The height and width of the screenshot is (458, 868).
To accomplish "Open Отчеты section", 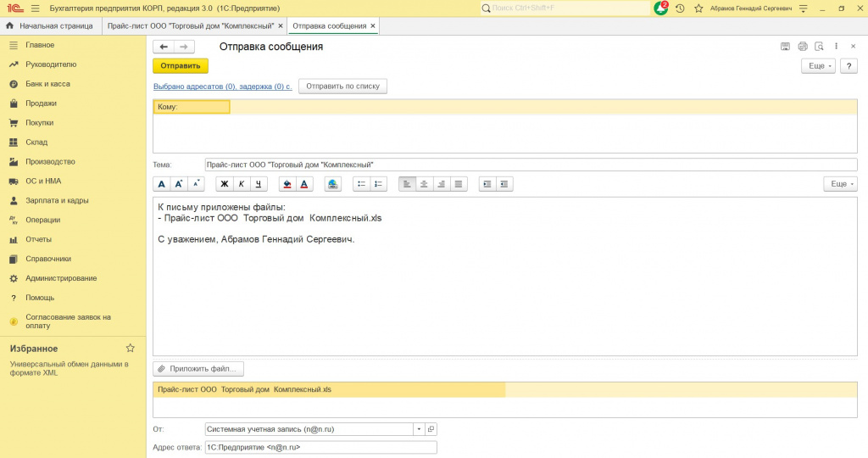I will pos(38,239).
